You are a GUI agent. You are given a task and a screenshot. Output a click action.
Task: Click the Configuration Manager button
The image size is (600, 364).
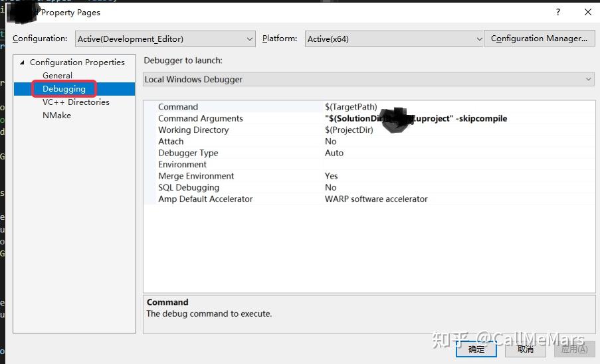(x=539, y=39)
